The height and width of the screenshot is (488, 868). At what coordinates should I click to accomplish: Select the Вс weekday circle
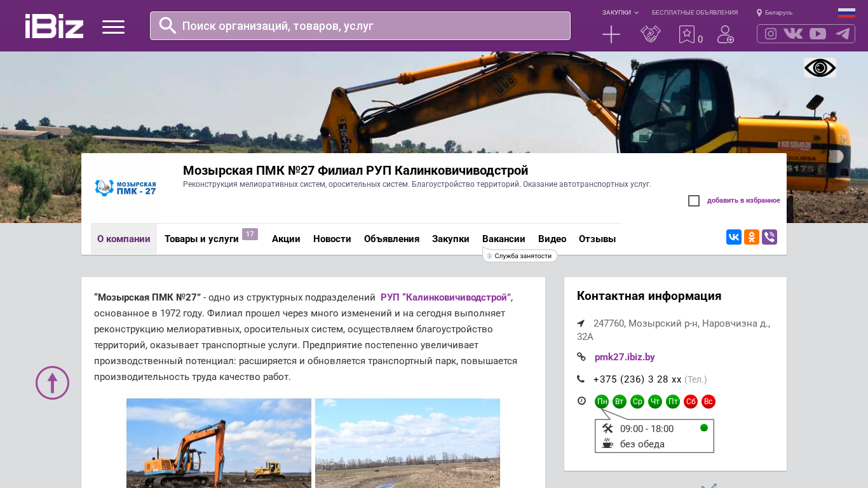click(709, 402)
